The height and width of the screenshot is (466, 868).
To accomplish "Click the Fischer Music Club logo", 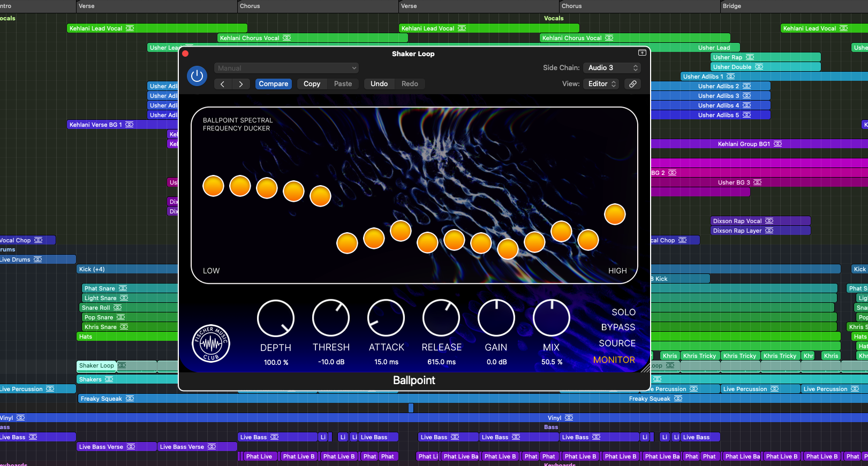I will click(211, 343).
